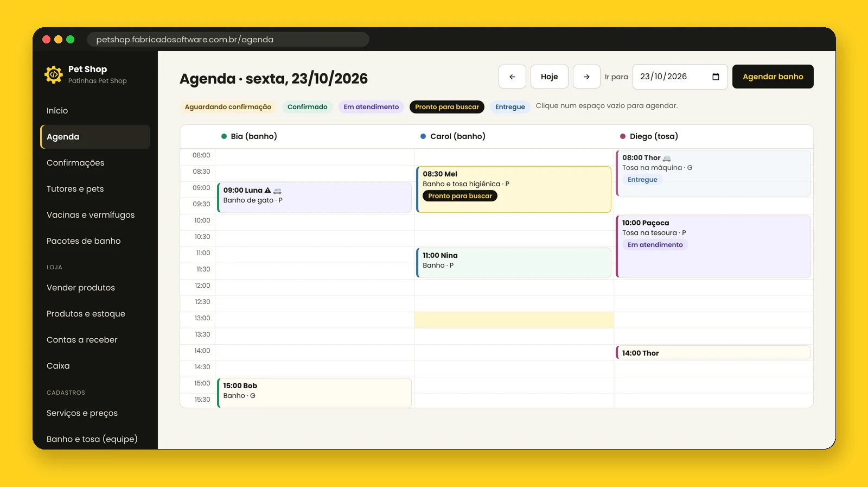Go to Vacinas e vermífugos
868x487 pixels.
(x=95, y=215)
